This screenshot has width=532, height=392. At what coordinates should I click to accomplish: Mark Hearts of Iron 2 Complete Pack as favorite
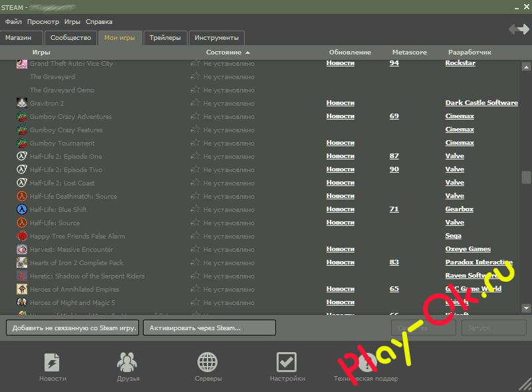coord(196,262)
